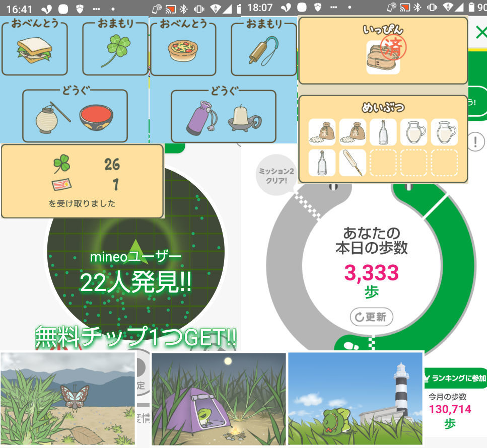Tap the あなたの本日の歩数 label
Viewport: 487px width, 448px height.
coord(372,240)
